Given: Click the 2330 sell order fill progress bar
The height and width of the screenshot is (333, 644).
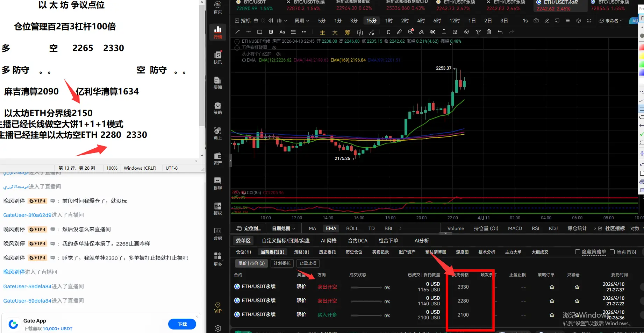Looking at the screenshot, I should 366,288.
